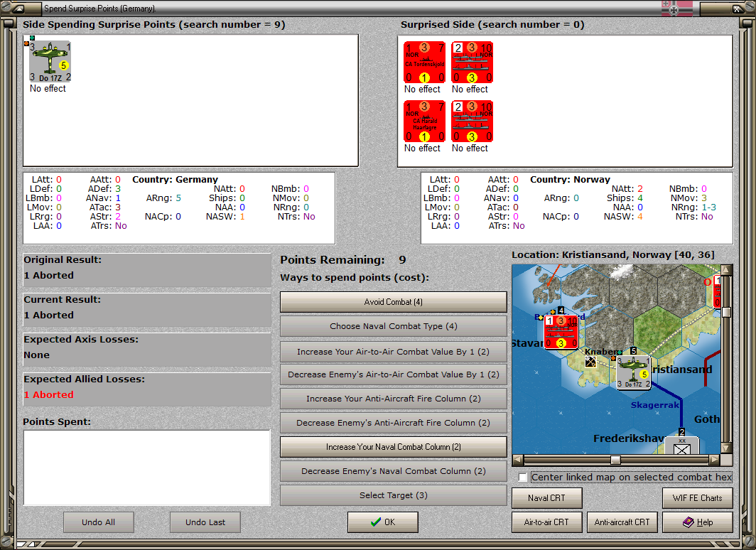Open the window system menu icon
Viewport: 756px width, 550px height.
point(20,9)
